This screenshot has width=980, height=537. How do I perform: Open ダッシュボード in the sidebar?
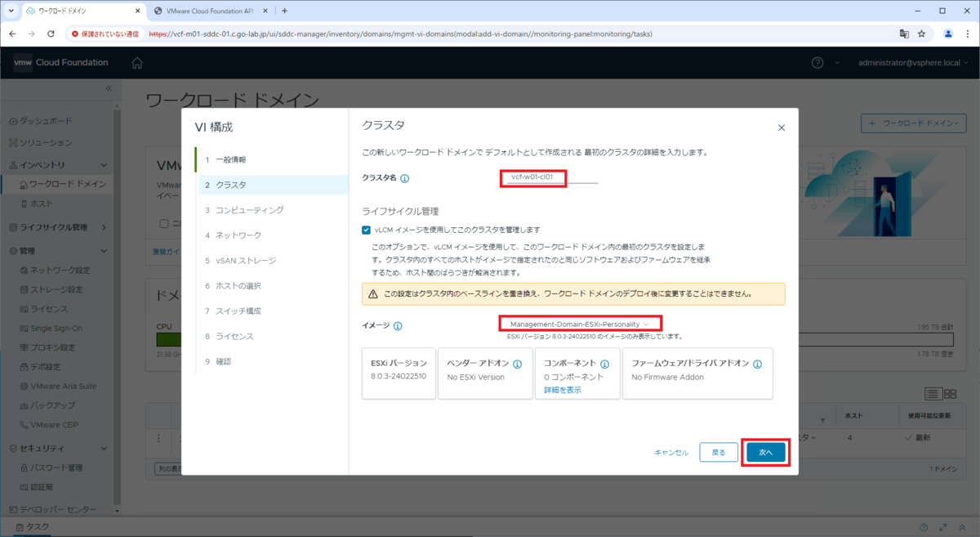46,121
